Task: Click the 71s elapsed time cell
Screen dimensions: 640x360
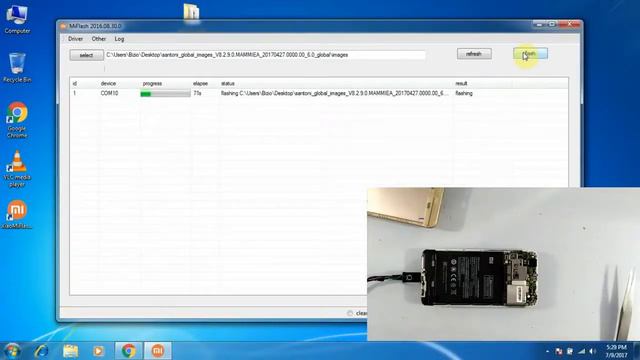Action: [198, 93]
